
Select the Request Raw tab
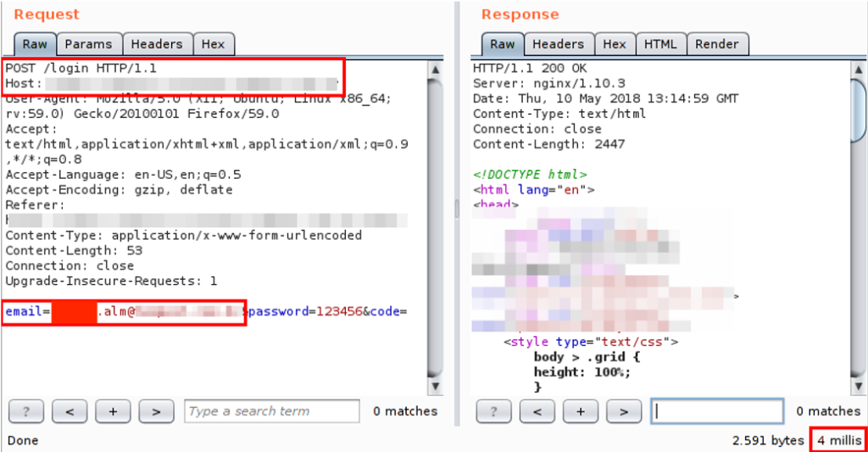(35, 44)
